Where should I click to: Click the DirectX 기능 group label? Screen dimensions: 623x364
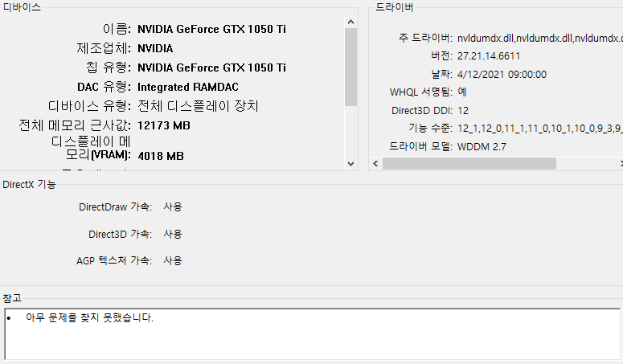(29, 184)
